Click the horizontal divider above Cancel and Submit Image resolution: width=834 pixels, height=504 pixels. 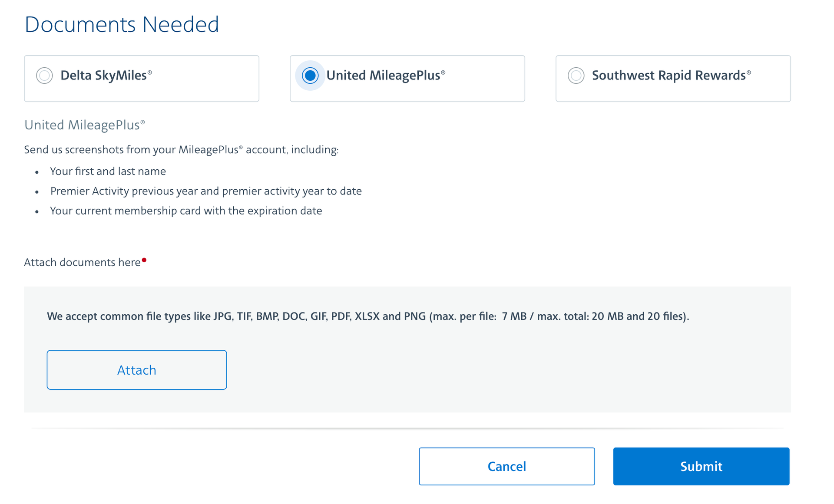click(x=407, y=428)
